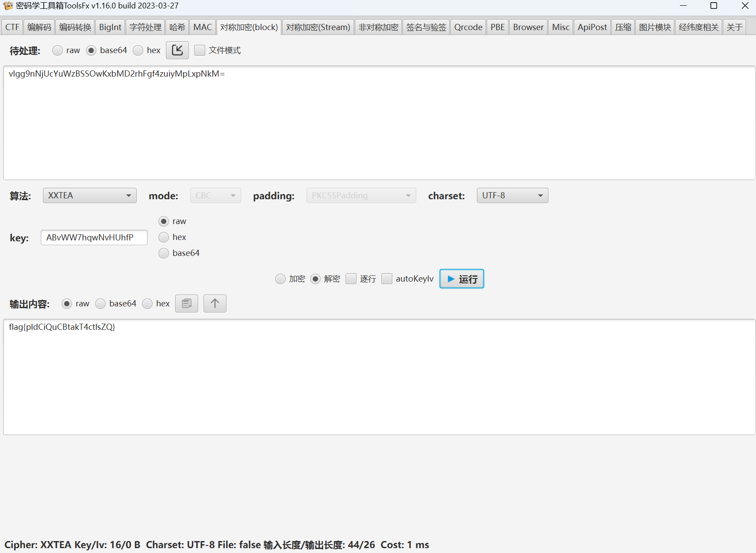Toggle the 逐行 line-by-line checkbox
This screenshot has height=553, width=756.
(351, 279)
